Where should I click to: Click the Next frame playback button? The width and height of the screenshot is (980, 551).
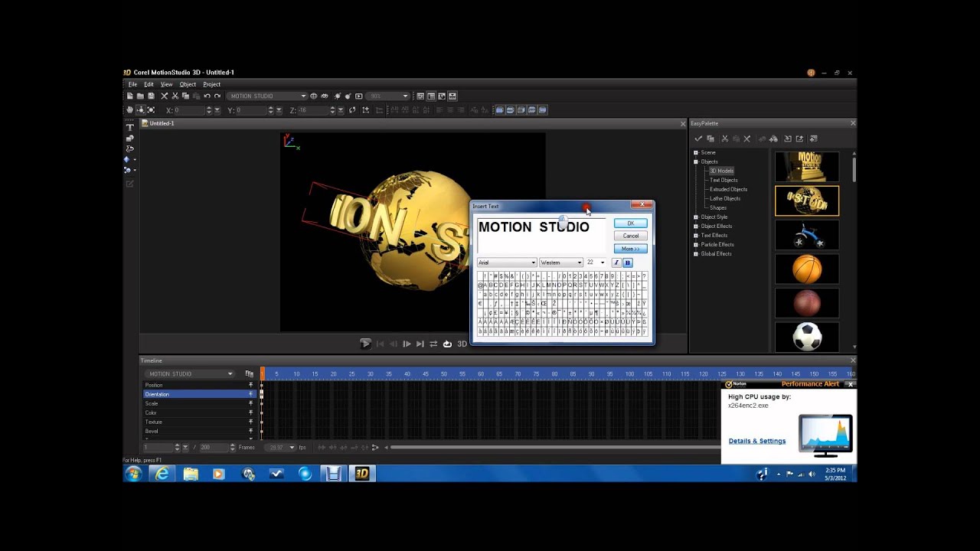click(x=407, y=344)
